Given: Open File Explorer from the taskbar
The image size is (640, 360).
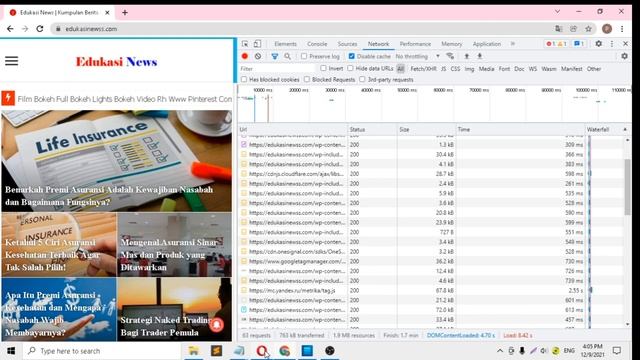Looking at the screenshot, I should (193, 351).
